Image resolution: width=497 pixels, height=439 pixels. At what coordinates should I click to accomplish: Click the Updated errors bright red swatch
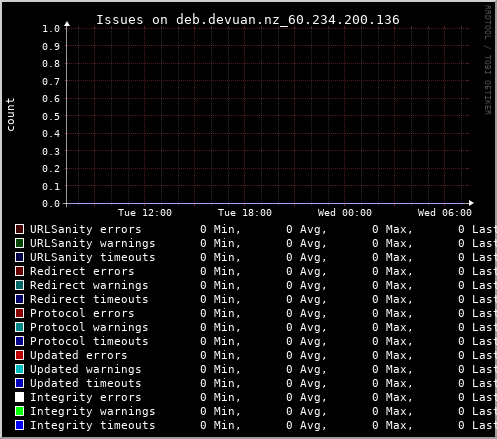[20, 355]
